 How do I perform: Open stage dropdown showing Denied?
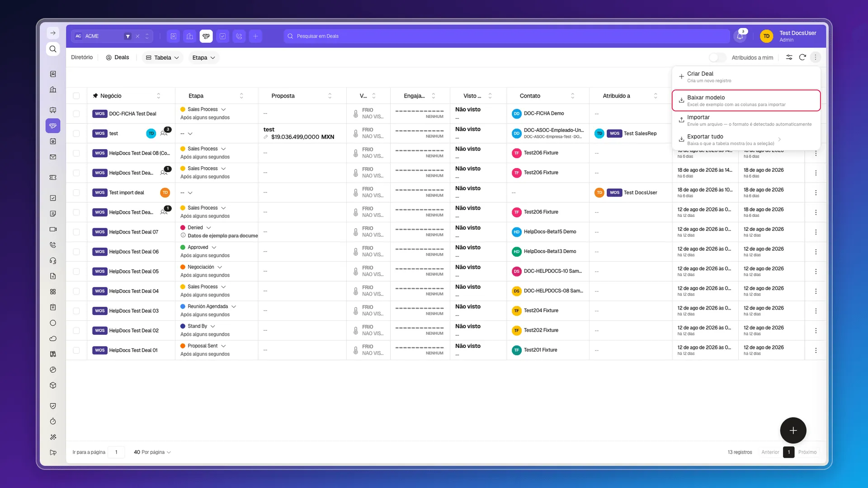(208, 228)
